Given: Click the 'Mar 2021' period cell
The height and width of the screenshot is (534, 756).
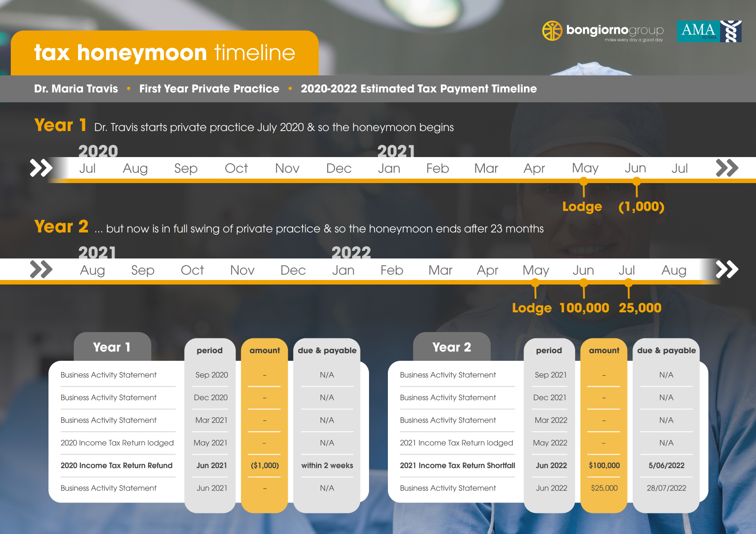Looking at the screenshot, I should [211, 420].
